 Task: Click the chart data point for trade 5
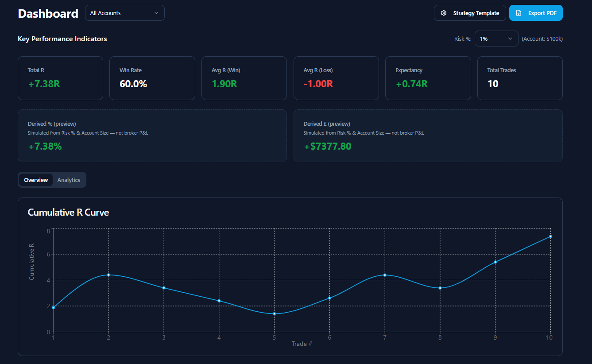tap(275, 314)
